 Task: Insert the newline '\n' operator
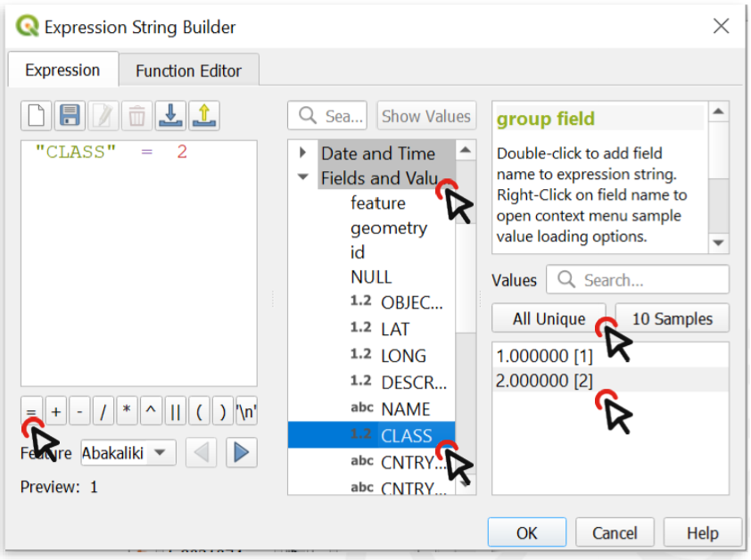click(246, 412)
